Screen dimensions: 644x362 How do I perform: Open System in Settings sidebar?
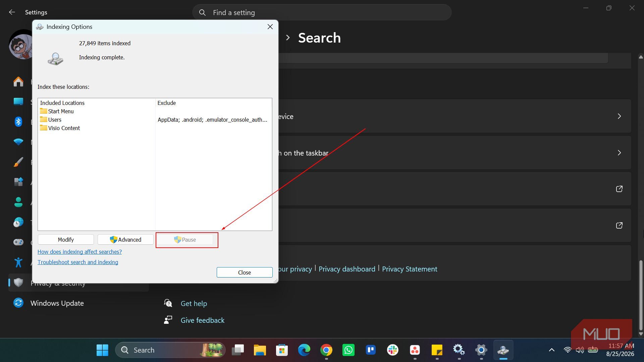click(x=18, y=102)
